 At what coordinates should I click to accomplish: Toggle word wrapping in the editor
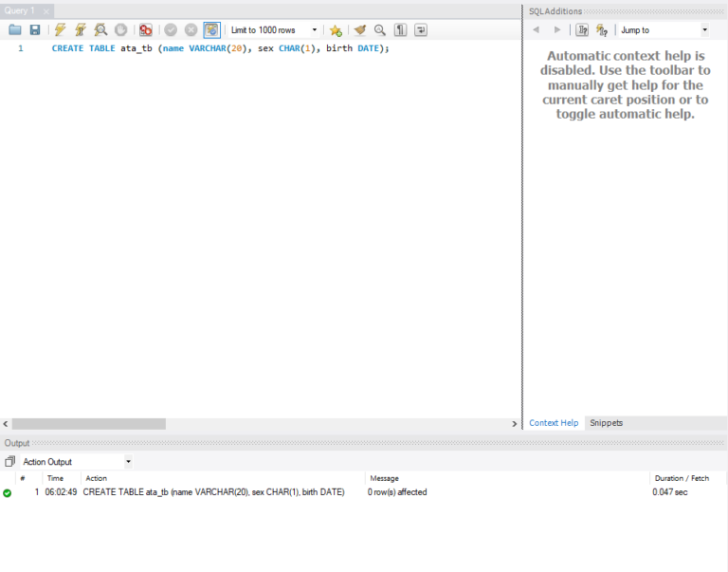tap(421, 30)
